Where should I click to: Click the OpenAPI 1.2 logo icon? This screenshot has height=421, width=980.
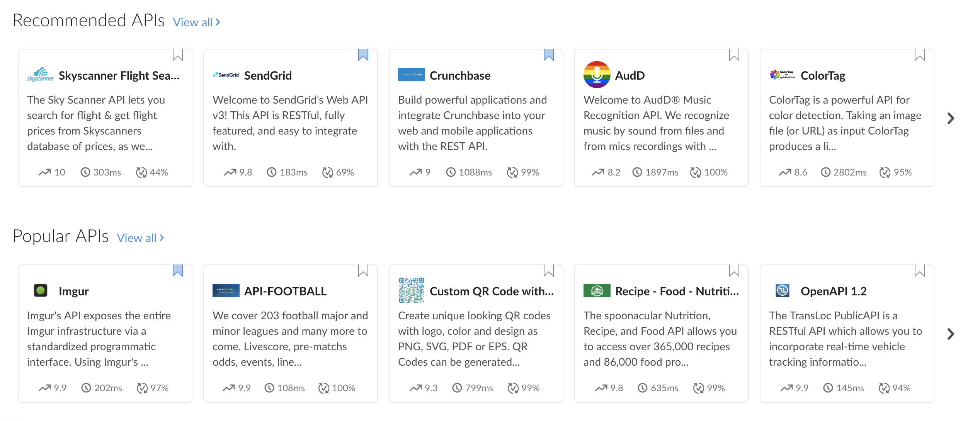(783, 290)
